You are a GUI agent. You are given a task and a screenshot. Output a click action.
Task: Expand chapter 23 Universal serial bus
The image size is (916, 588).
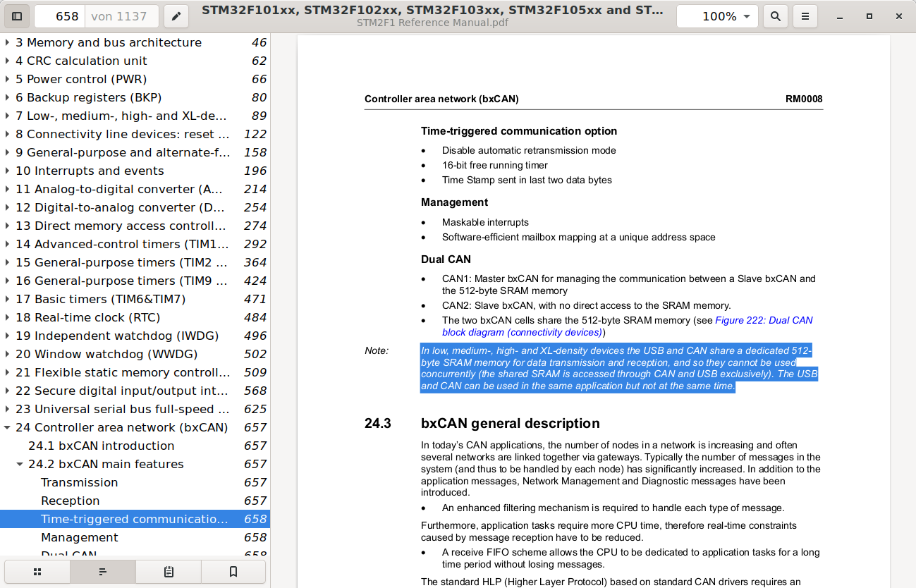click(7, 409)
